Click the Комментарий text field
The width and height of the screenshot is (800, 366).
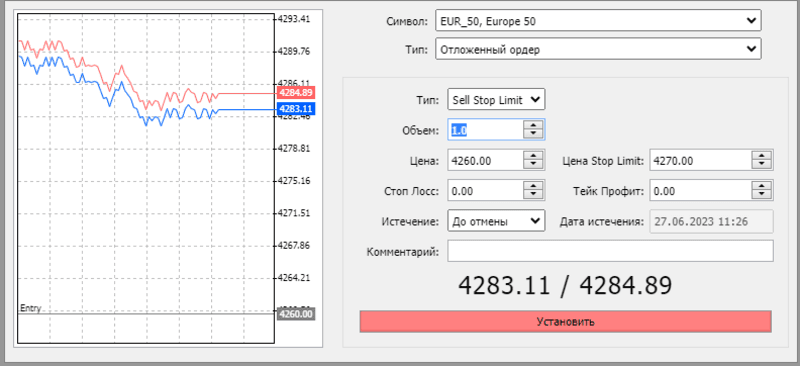pos(610,251)
